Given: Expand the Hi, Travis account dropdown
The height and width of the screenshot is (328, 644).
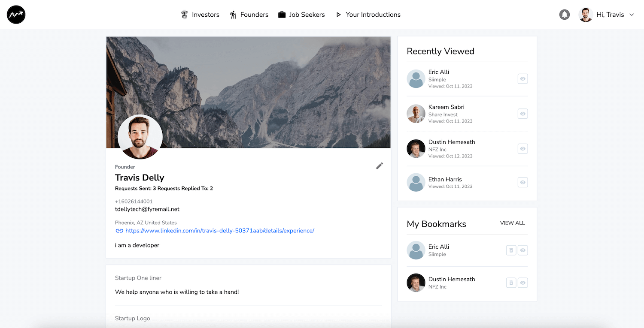Looking at the screenshot, I should 632,15.
